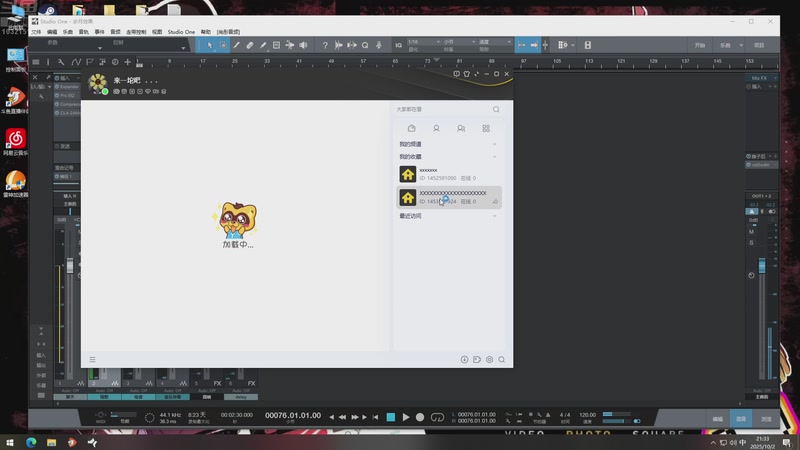Screen dimensions: 800x450
Task: Select the Bend tool in Studio One toolbar
Action: pos(289,45)
